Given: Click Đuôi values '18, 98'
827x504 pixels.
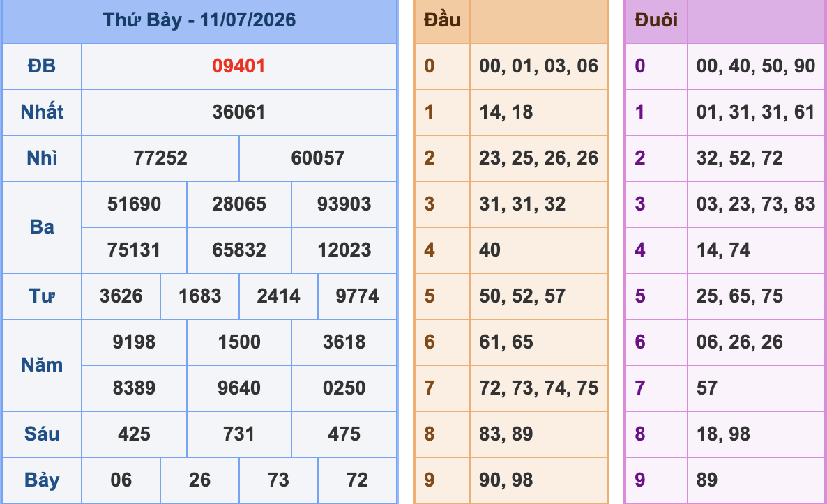Looking at the screenshot, I should point(723,434).
